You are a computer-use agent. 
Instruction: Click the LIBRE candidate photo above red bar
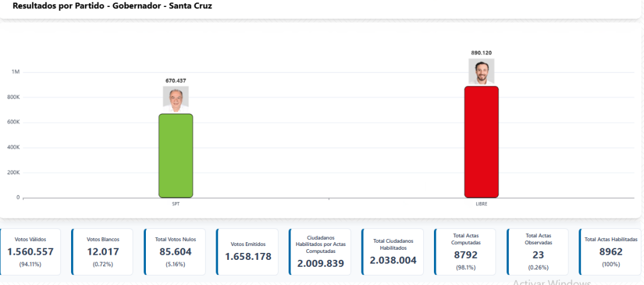[481, 71]
